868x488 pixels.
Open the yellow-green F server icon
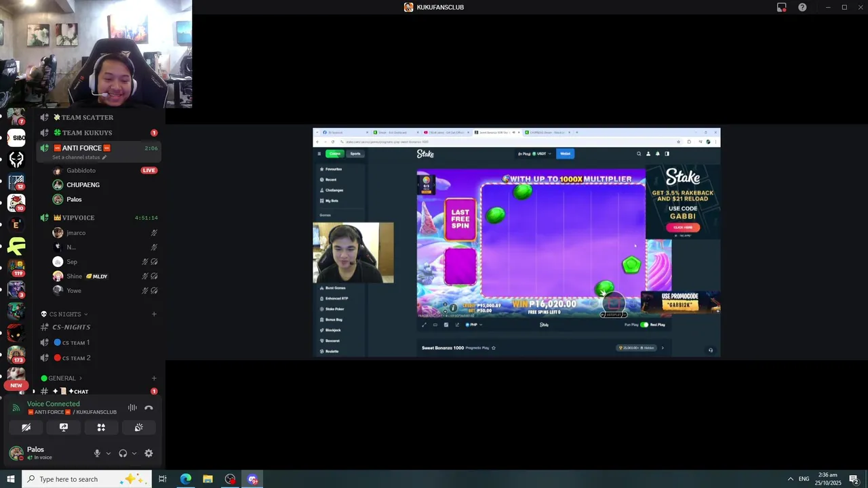coord(16,246)
